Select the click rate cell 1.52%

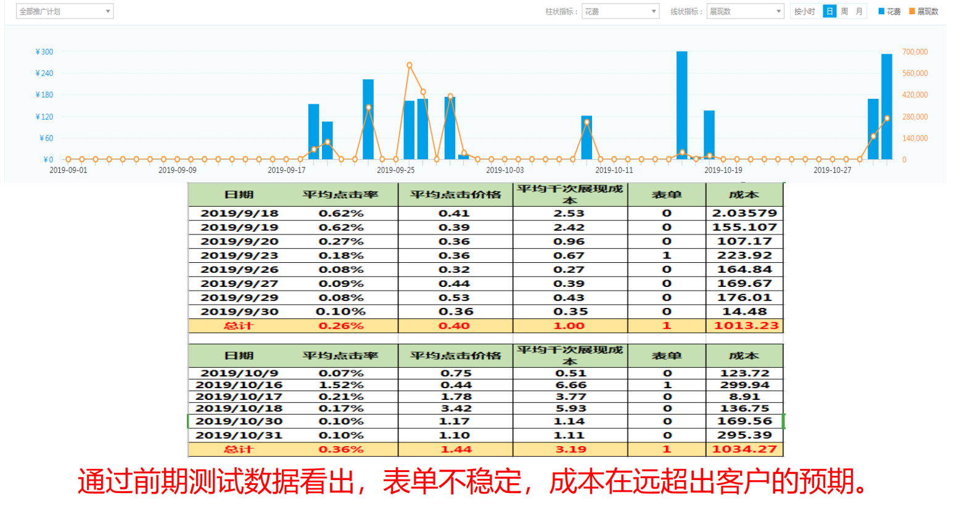(341, 385)
